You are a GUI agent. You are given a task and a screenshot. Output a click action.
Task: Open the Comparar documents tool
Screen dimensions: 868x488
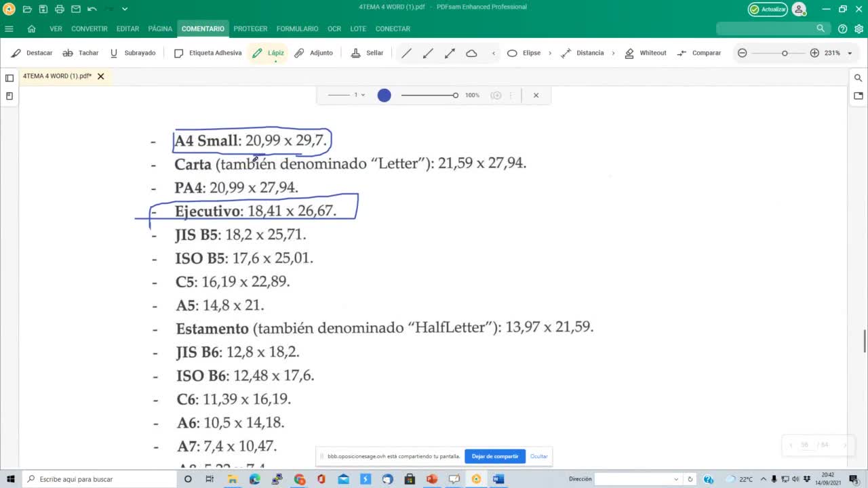[699, 53]
